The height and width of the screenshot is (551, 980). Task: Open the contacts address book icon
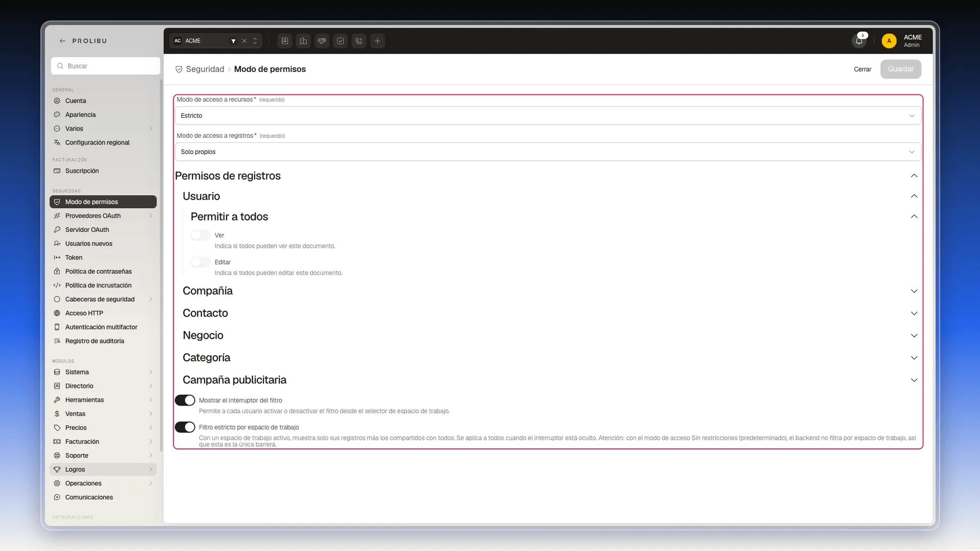[x=285, y=41]
